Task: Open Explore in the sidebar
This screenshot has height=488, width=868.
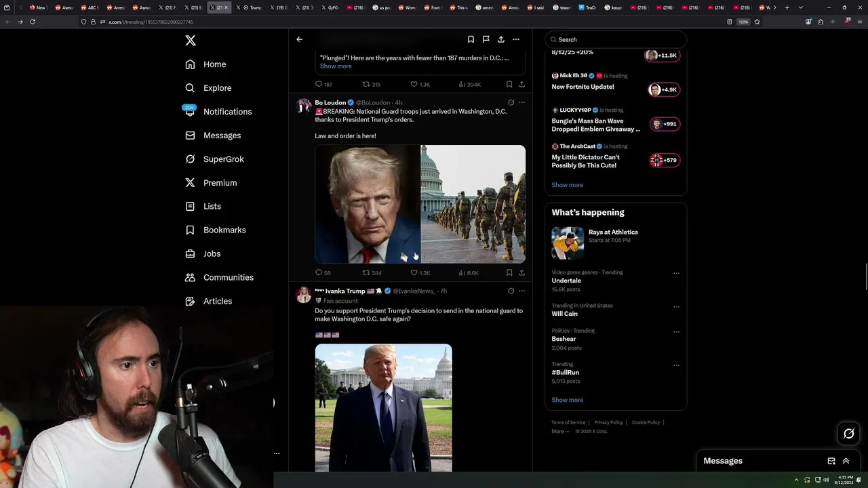Action: click(x=209, y=88)
